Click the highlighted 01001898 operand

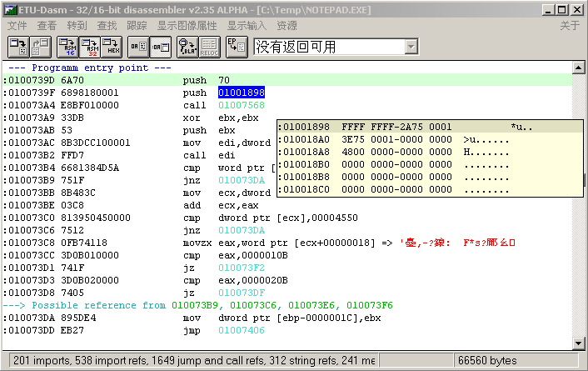click(242, 93)
